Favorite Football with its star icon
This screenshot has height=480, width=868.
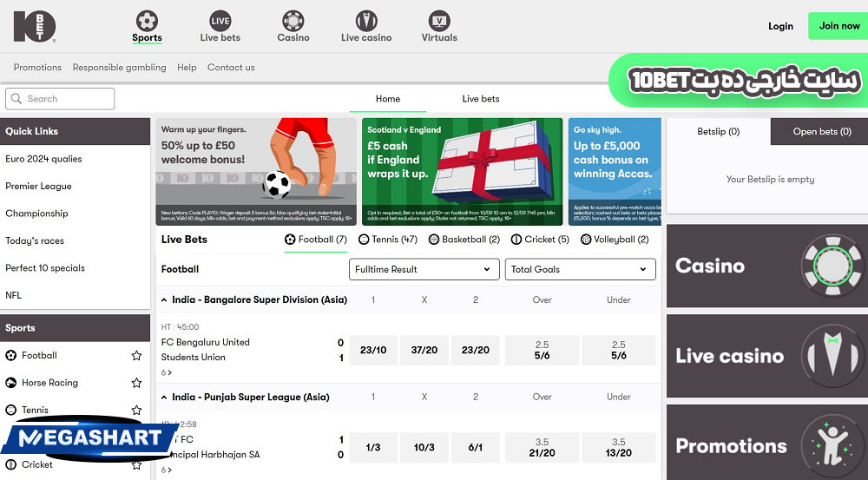137,355
